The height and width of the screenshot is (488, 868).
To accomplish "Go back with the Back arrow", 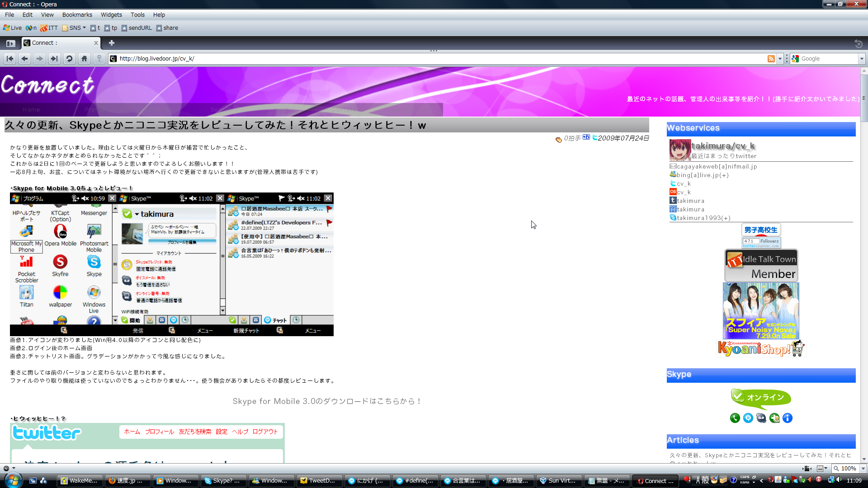I will coord(25,59).
